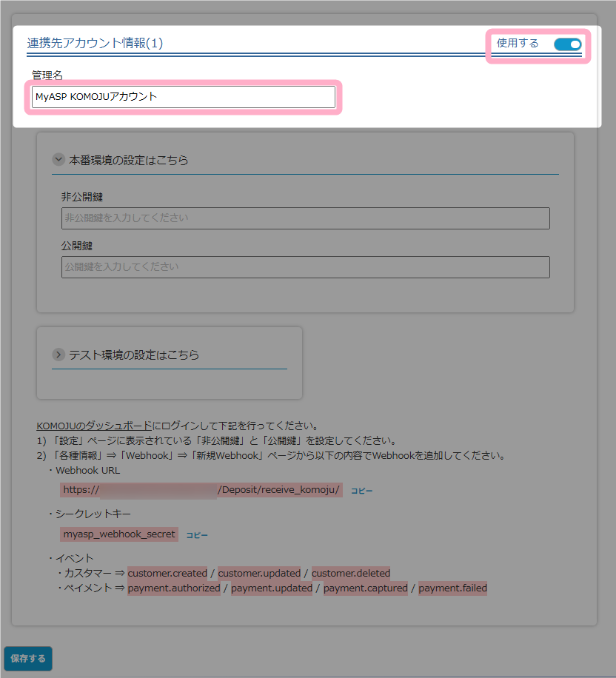Select the customer.updated event text

tap(259, 574)
